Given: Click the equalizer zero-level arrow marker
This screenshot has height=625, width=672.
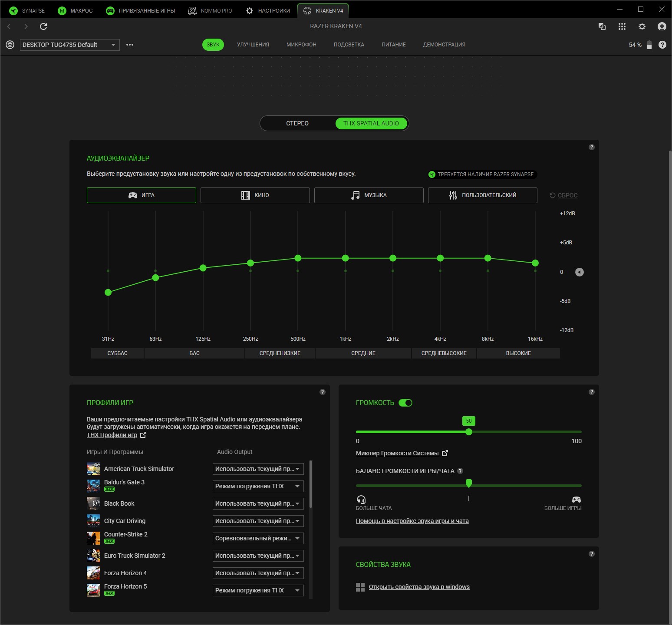Looking at the screenshot, I should pyautogui.click(x=580, y=272).
